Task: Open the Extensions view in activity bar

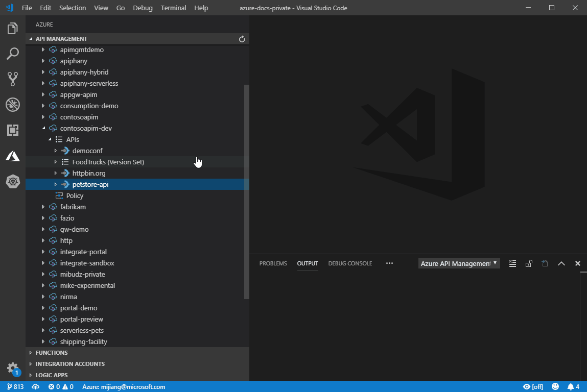Action: click(x=12, y=130)
